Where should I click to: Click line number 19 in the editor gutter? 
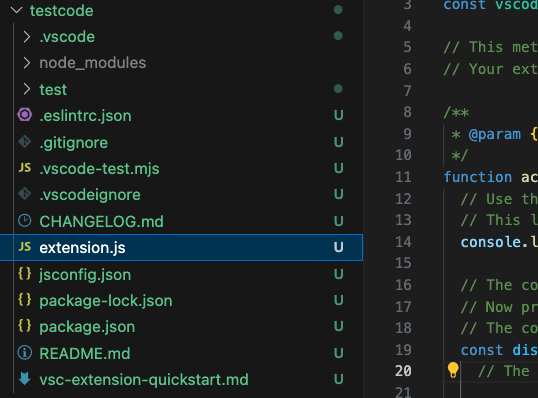pyautogui.click(x=403, y=350)
